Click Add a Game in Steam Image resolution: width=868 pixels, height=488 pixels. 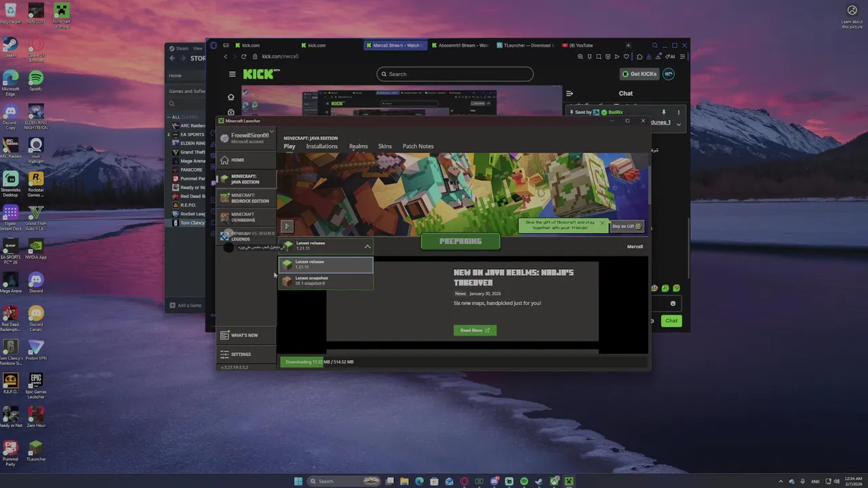click(x=185, y=306)
